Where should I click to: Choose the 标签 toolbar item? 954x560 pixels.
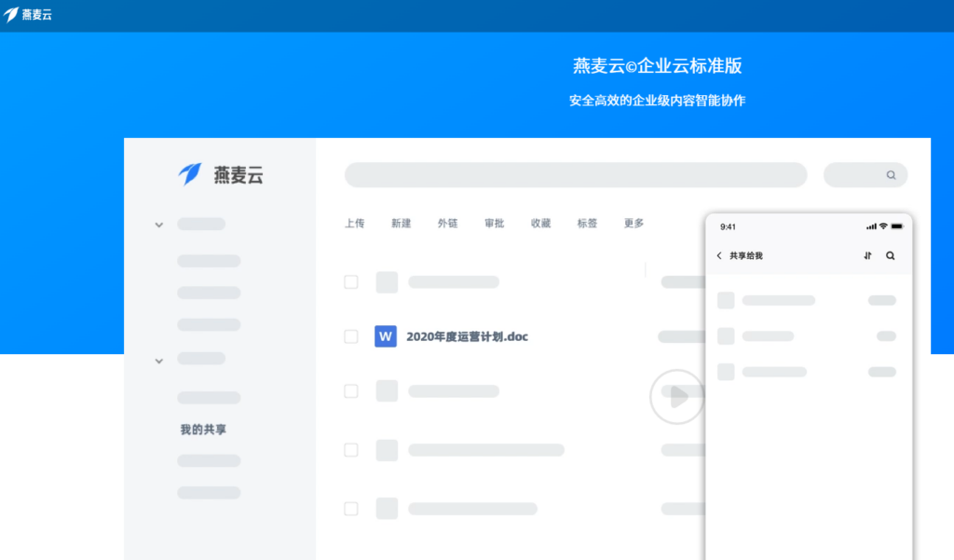587,224
